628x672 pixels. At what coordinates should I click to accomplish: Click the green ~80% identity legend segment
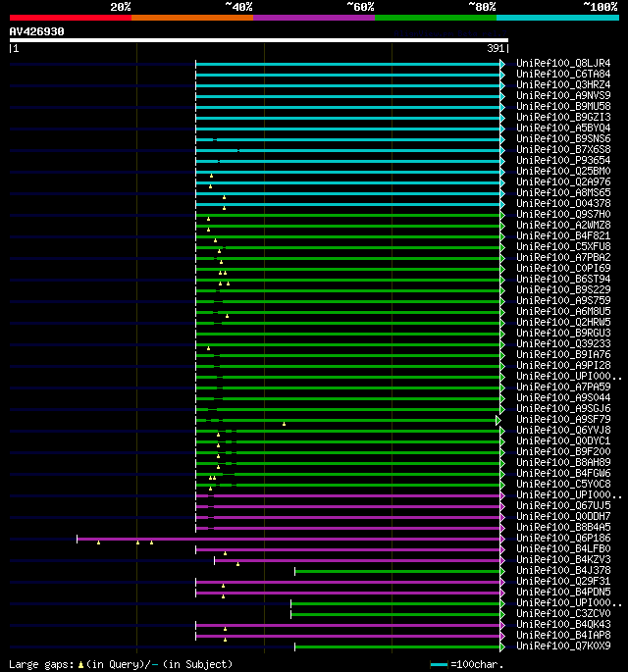point(436,18)
